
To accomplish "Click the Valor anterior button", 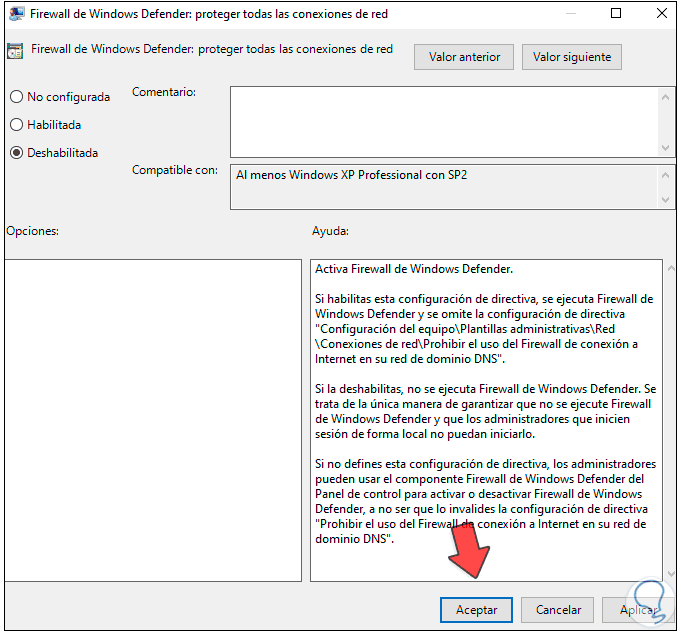I will [x=463, y=57].
